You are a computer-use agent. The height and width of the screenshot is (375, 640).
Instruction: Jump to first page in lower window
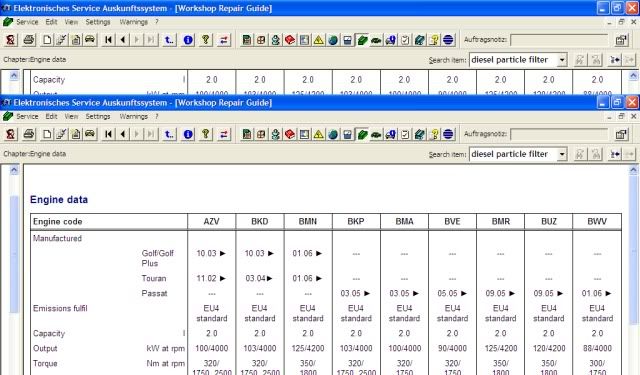click(108, 134)
